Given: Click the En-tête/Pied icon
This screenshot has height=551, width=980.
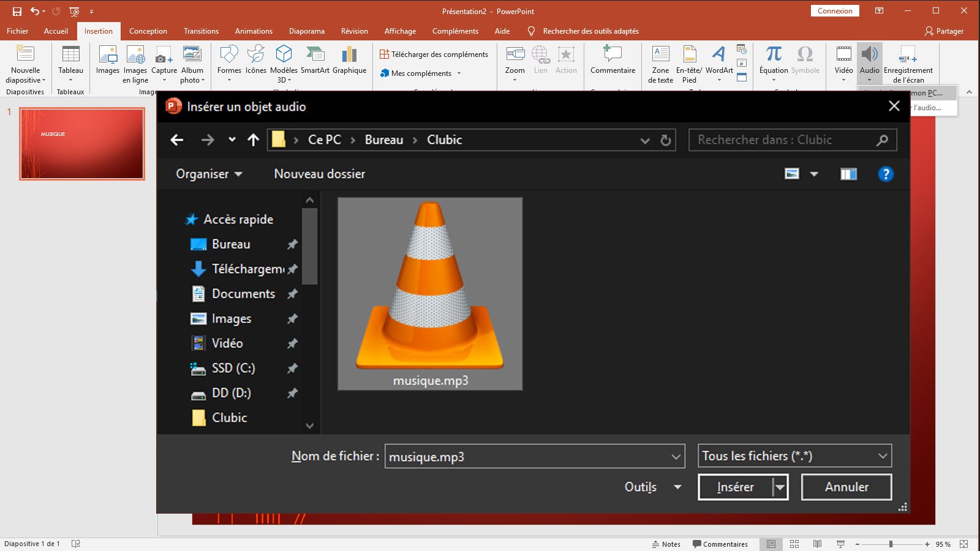Looking at the screenshot, I should point(689,64).
